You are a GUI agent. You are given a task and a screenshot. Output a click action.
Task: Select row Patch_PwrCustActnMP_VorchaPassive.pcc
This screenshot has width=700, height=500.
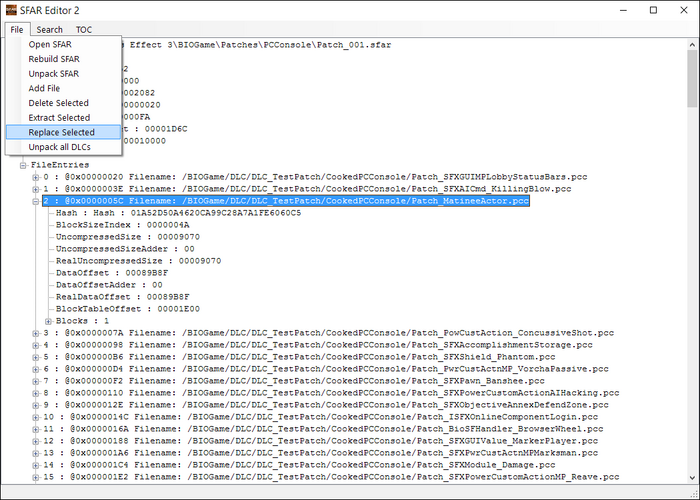point(326,369)
